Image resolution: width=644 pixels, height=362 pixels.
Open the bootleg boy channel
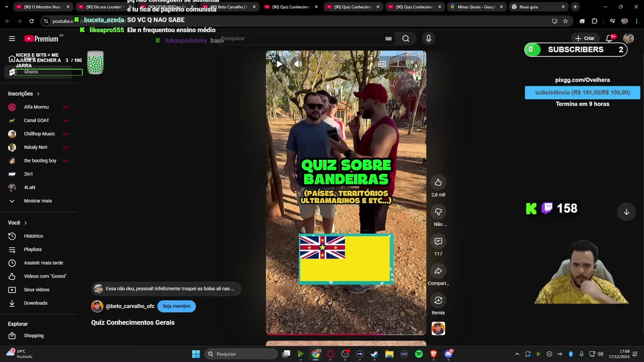point(40,161)
